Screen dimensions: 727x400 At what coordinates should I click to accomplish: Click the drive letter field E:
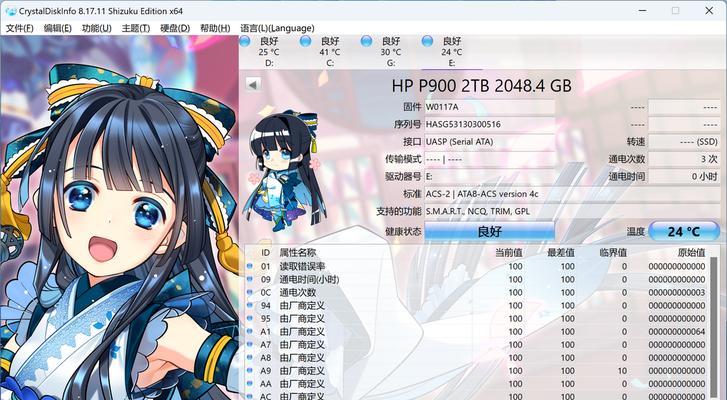point(490,177)
